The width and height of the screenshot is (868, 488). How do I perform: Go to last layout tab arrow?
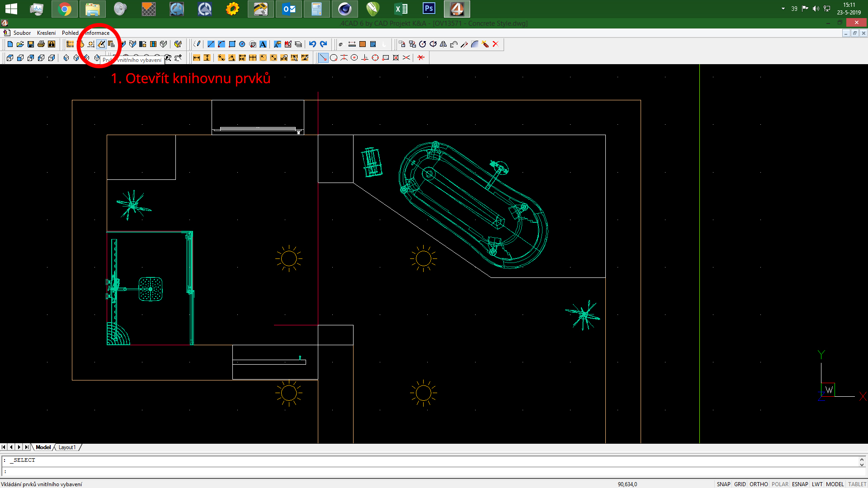pos(27,447)
